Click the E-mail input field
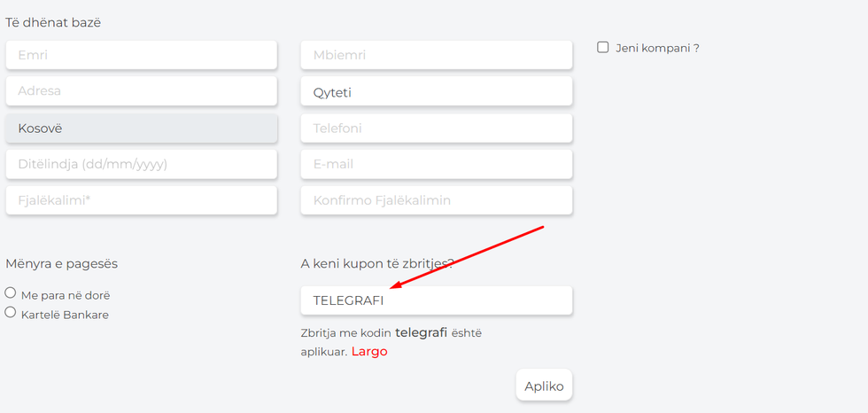This screenshot has height=413, width=868. click(436, 164)
